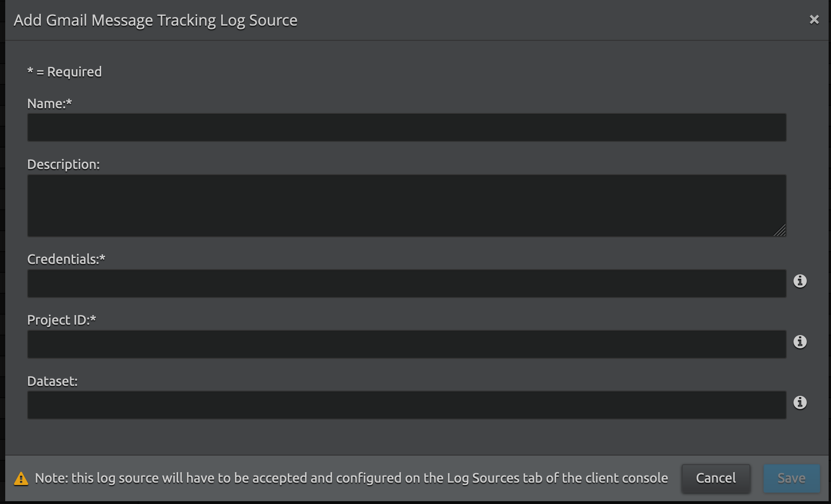The image size is (831, 504).
Task: Click into the Project ID field
Action: (x=406, y=344)
